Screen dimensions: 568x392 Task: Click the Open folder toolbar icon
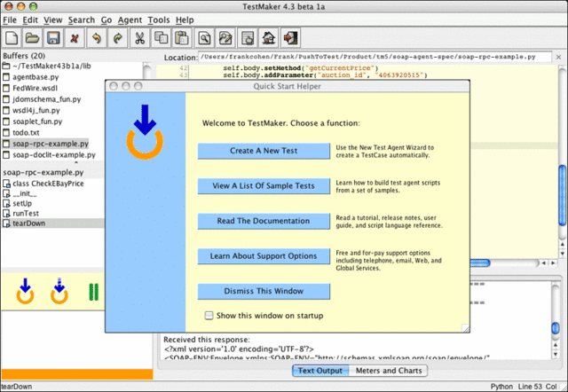(x=33, y=38)
